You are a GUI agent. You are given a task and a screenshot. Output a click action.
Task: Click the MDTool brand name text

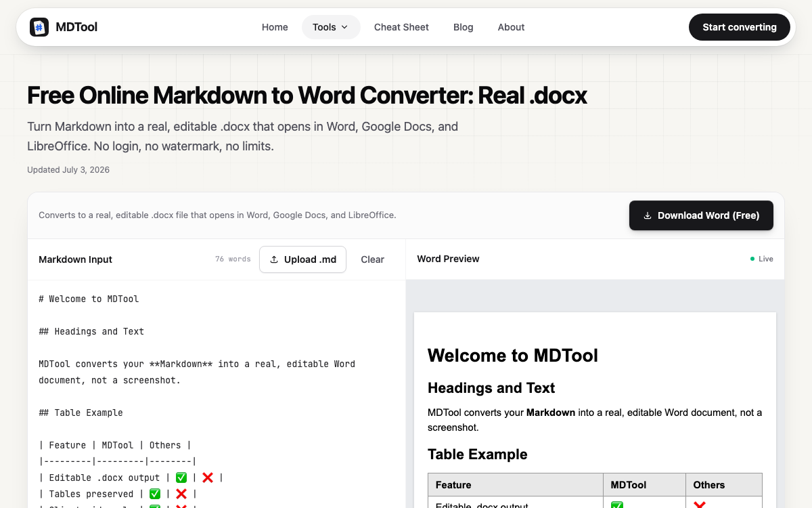76,27
